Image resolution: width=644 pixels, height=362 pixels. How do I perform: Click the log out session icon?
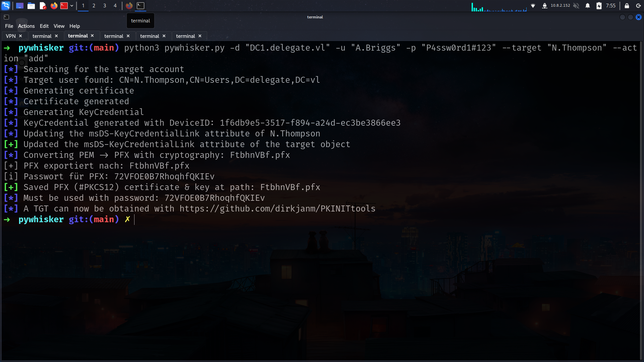click(x=638, y=6)
